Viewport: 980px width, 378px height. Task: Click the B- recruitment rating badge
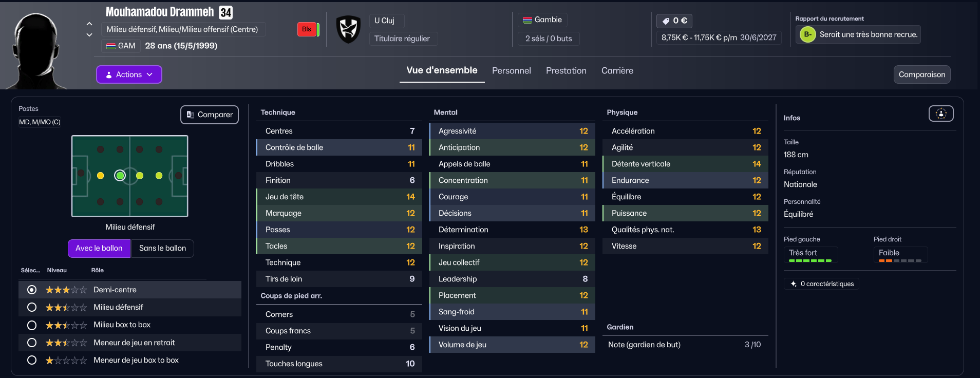coord(807,35)
